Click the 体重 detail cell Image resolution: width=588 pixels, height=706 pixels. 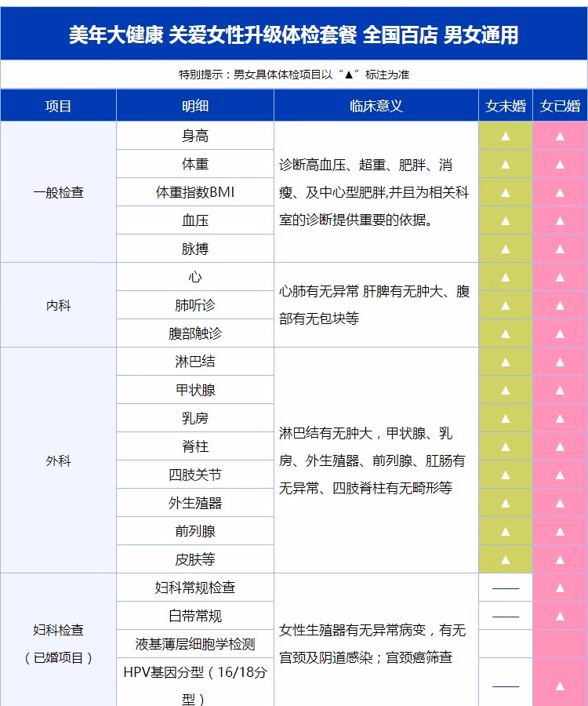194,164
